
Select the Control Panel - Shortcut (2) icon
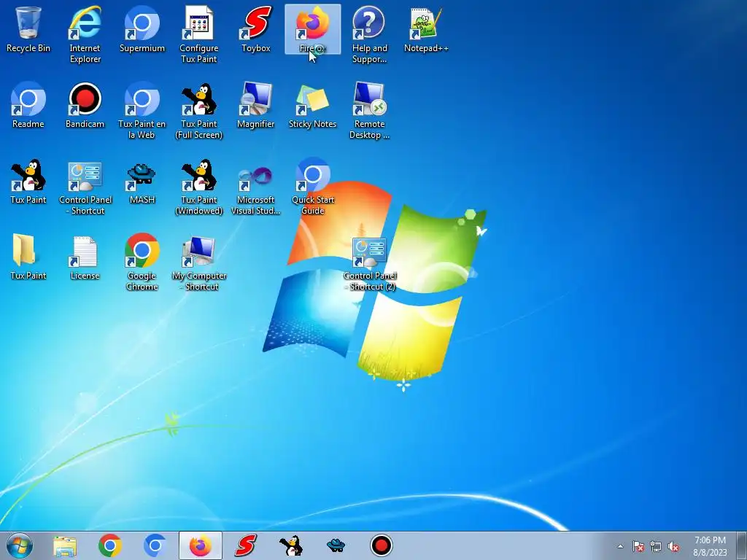tap(370, 263)
